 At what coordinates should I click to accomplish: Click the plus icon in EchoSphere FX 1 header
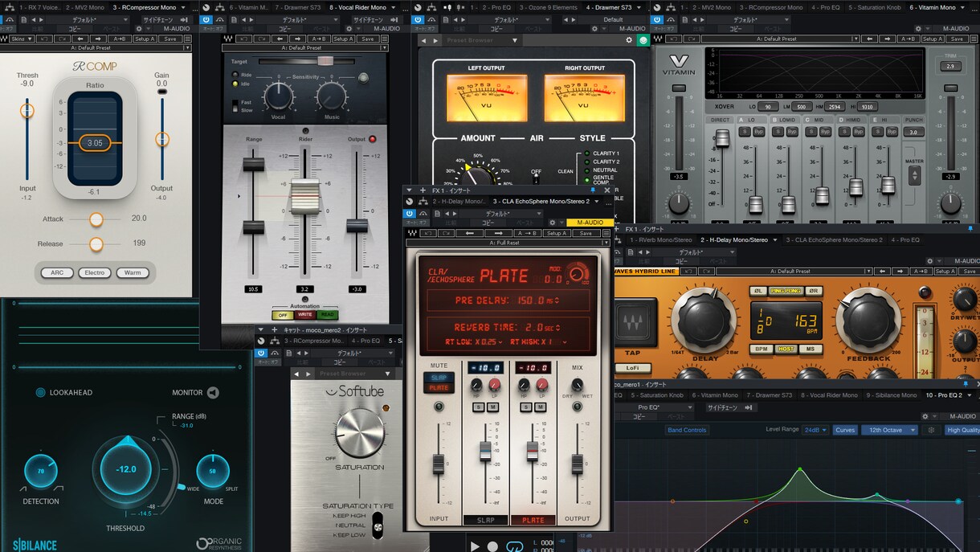pyautogui.click(x=423, y=190)
